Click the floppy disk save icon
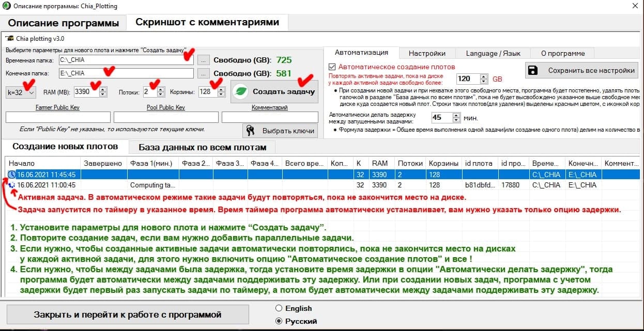 tap(534, 70)
